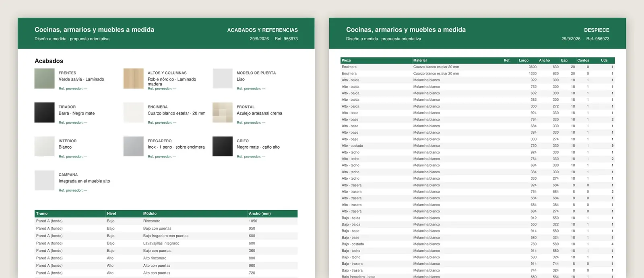Viewport: 644px width, 278px height.
Task: Click the 'Largo' column header
Action: click(524, 60)
